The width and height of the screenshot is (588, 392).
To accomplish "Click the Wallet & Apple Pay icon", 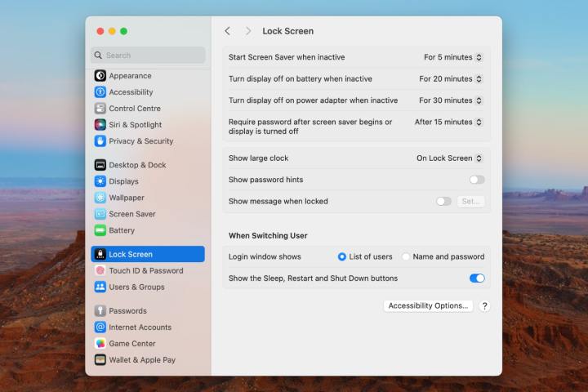I will 100,359.
